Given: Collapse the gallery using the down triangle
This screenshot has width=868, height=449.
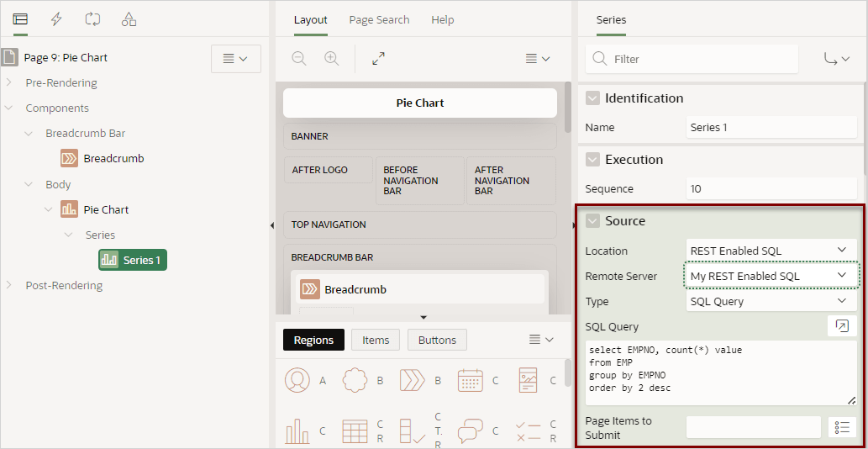Looking at the screenshot, I should pos(423,318).
